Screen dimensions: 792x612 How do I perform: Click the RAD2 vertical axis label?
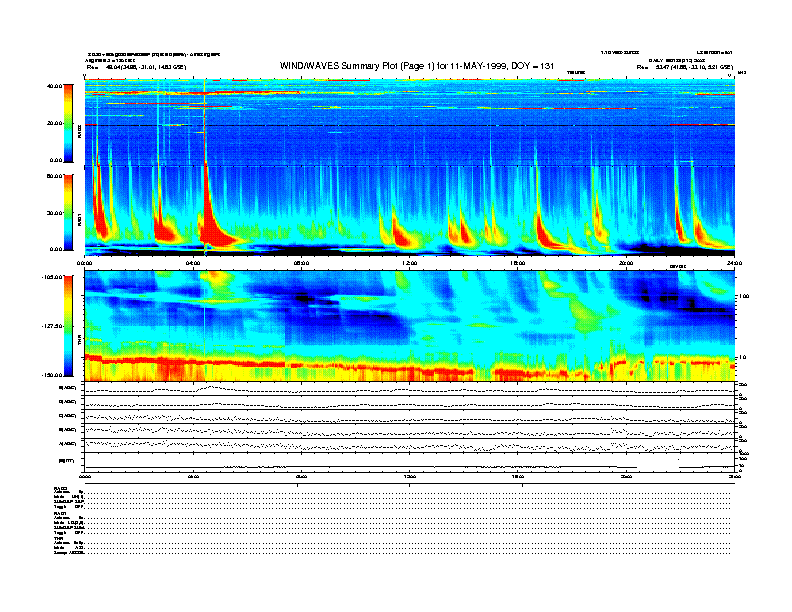pyautogui.click(x=79, y=132)
